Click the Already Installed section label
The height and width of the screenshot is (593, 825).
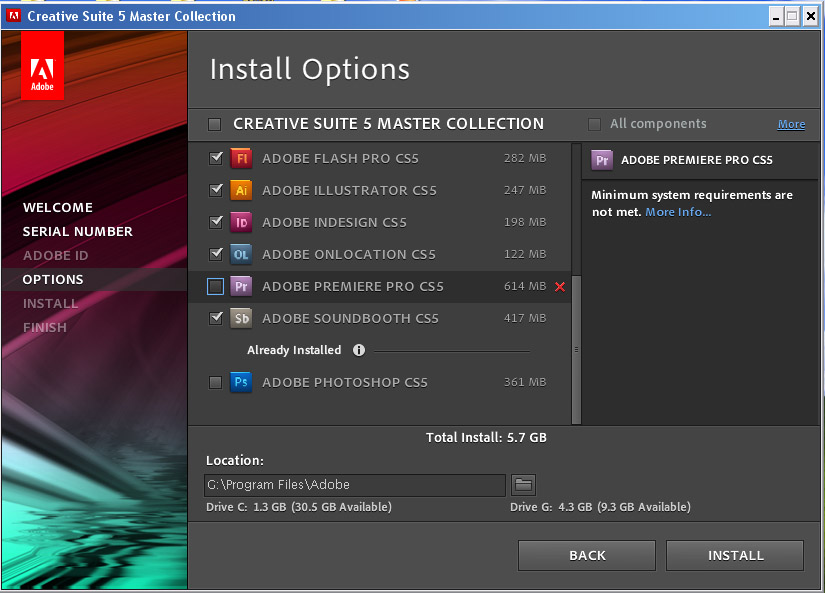click(x=294, y=350)
